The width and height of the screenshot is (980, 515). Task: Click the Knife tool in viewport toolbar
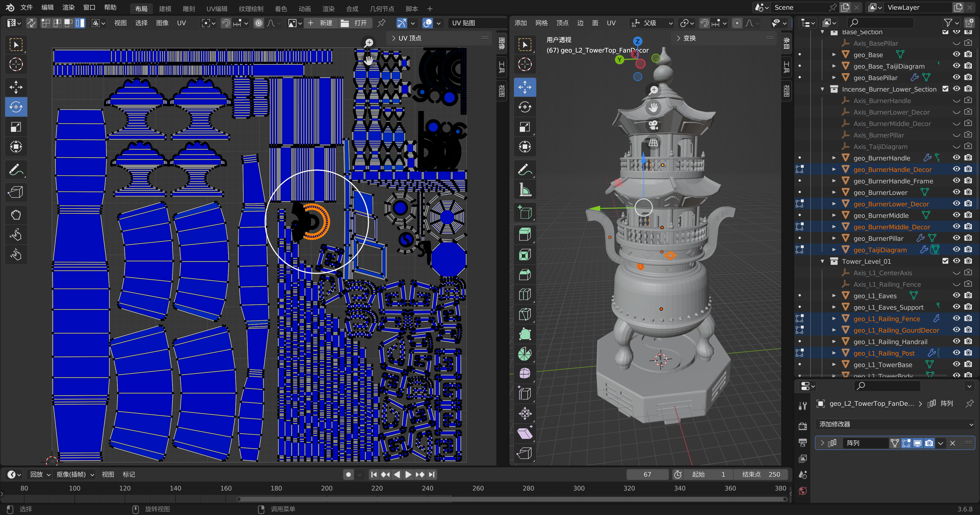pos(525,314)
